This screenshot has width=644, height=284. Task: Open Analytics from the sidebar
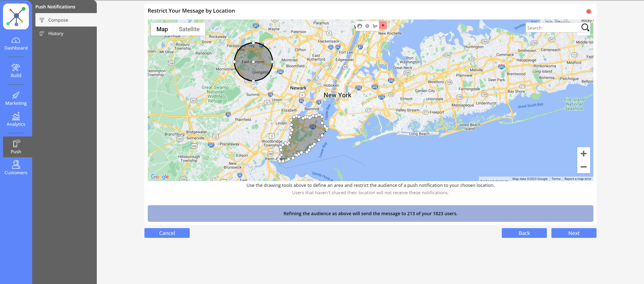tap(16, 120)
